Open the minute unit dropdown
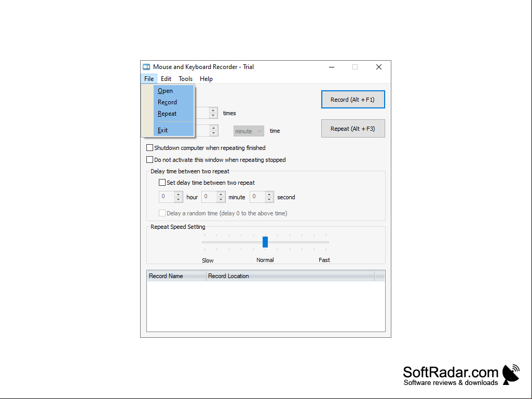Viewport: 532px width, 399px height. [x=249, y=131]
